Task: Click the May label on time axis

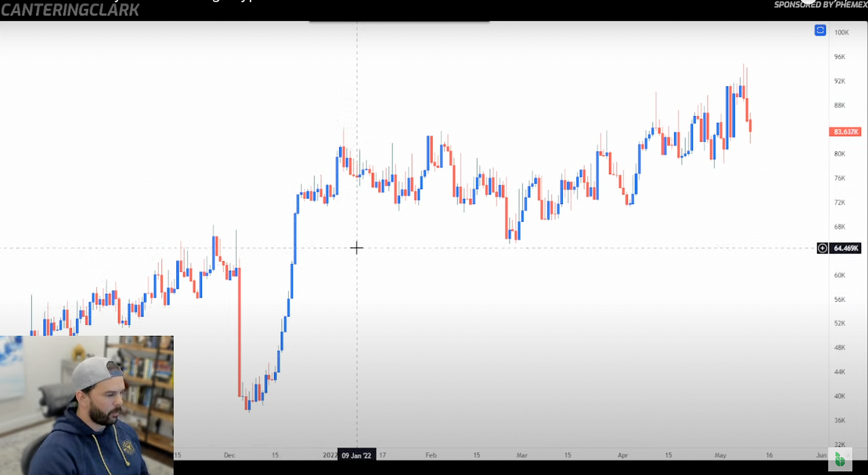Action: [x=720, y=455]
